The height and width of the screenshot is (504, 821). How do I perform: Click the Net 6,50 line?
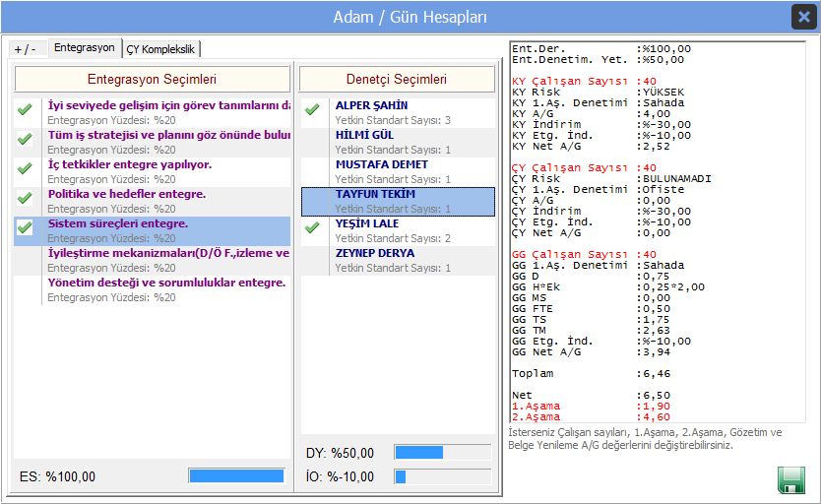[591, 395]
